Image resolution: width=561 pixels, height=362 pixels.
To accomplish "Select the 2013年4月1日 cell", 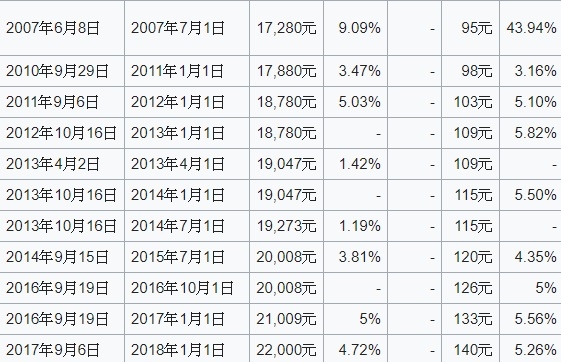I will 187,164.
